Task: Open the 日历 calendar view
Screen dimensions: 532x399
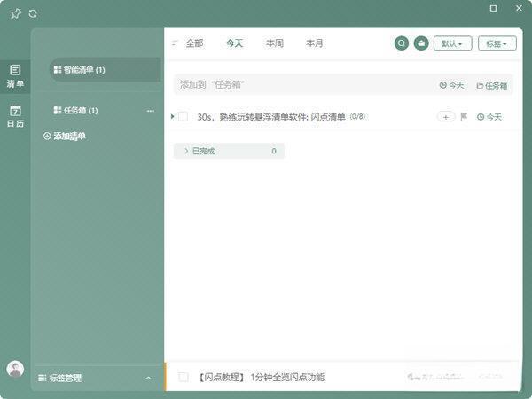Action: (x=15, y=116)
